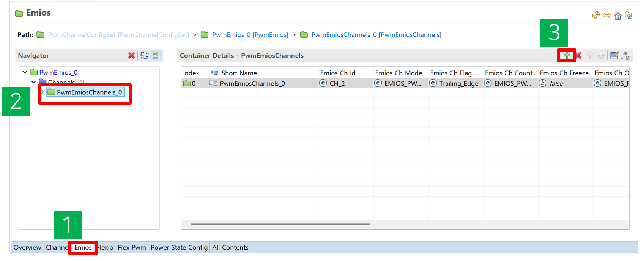Toggle the highlighted list view button in Navigator
Viewport: 644px width, 261px height.
(156, 56)
